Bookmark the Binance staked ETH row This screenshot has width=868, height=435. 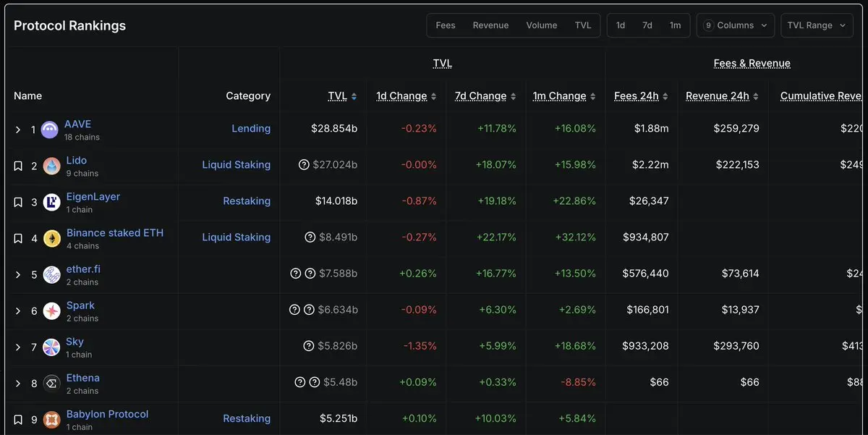(18, 239)
